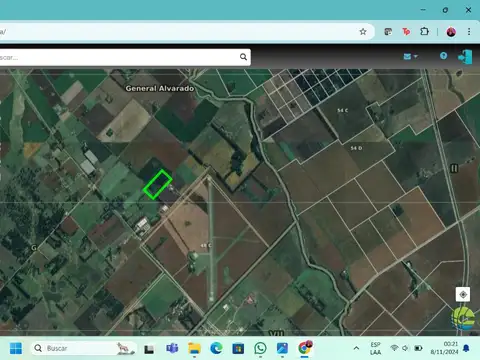This screenshot has width=480, height=360.
Task: Click the search magnifier icon in the map search bar
Action: [x=243, y=57]
